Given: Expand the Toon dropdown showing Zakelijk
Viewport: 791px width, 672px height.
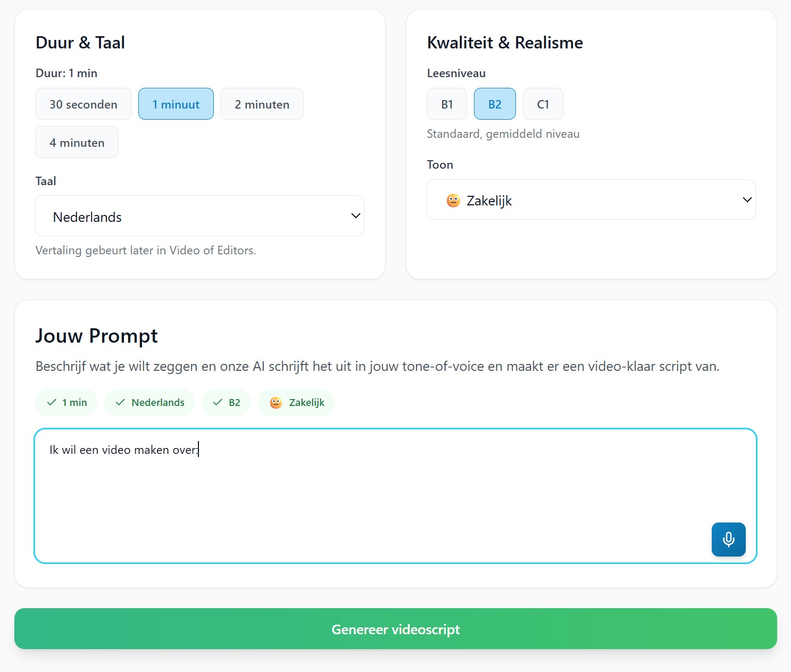Looking at the screenshot, I should (x=590, y=200).
